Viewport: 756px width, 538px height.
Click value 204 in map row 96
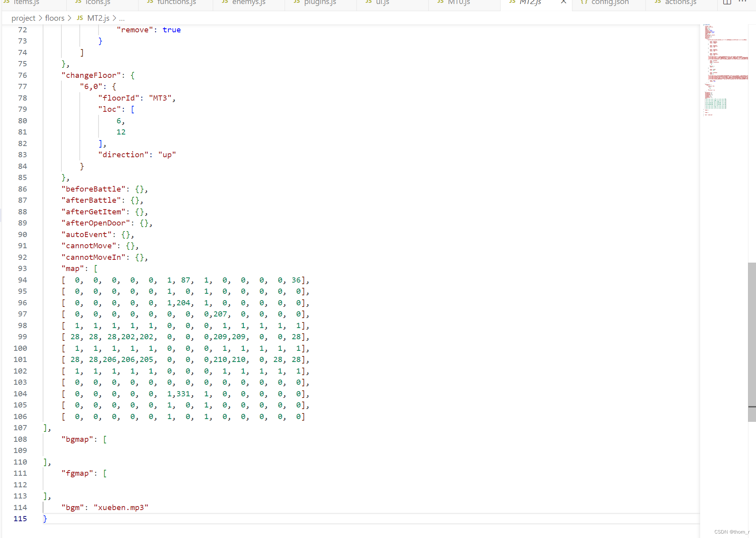tap(183, 303)
